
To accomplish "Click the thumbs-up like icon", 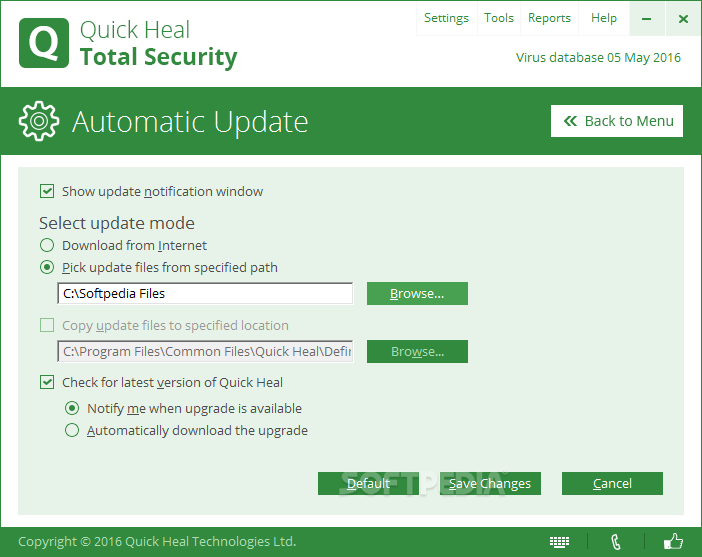I will coord(673,541).
